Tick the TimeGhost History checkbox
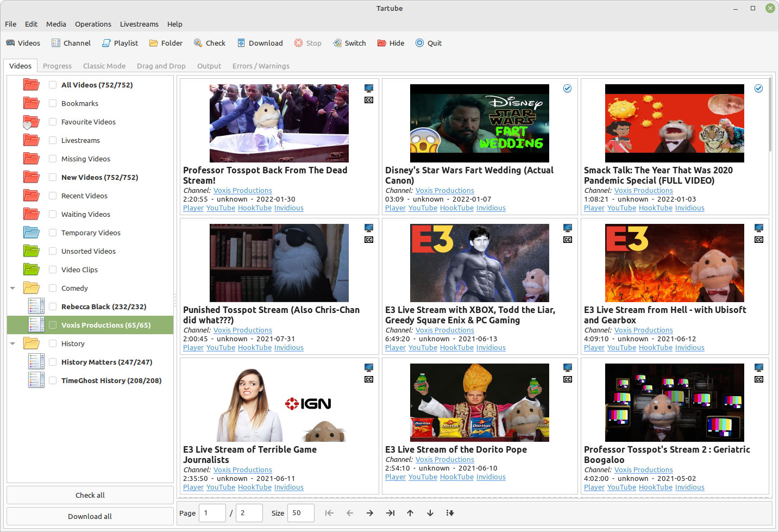This screenshot has width=779, height=532. click(x=53, y=380)
